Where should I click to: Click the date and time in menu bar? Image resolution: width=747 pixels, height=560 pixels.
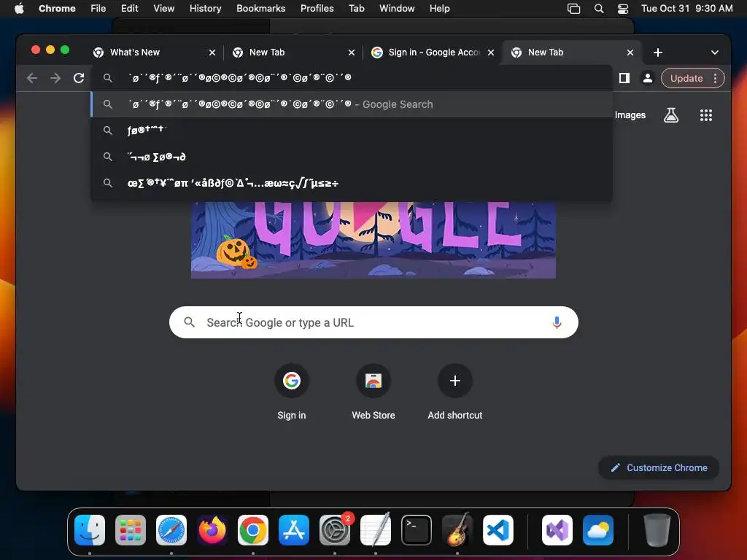[686, 9]
